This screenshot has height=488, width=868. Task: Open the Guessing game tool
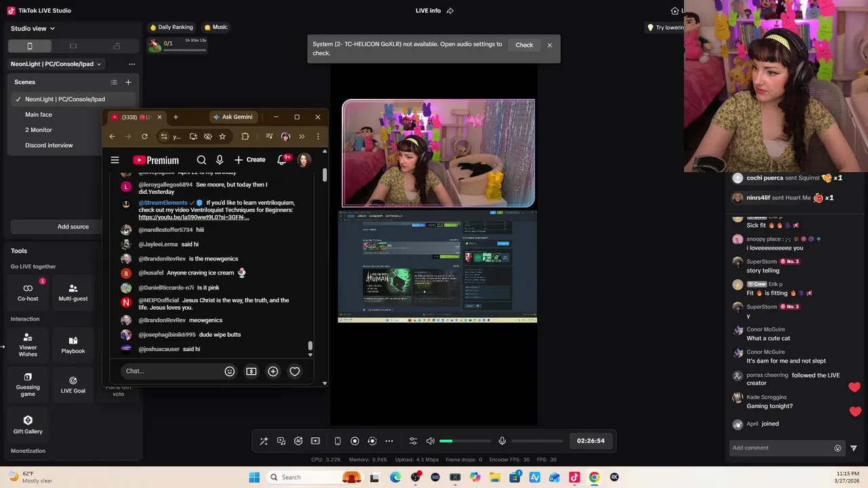click(28, 384)
